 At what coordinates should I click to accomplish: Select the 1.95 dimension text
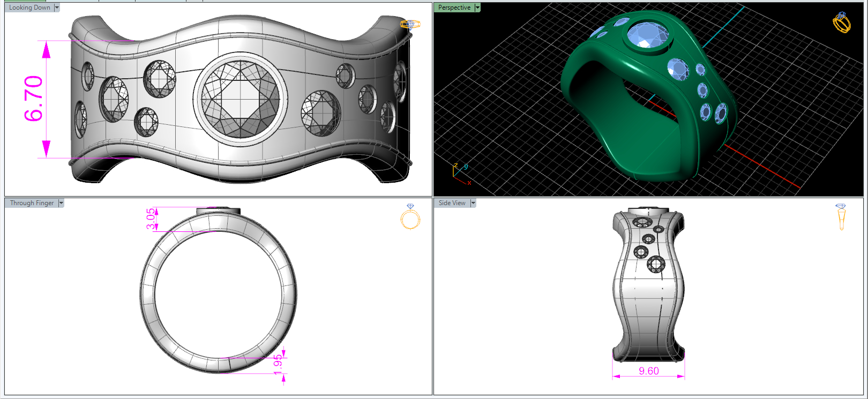point(278,364)
